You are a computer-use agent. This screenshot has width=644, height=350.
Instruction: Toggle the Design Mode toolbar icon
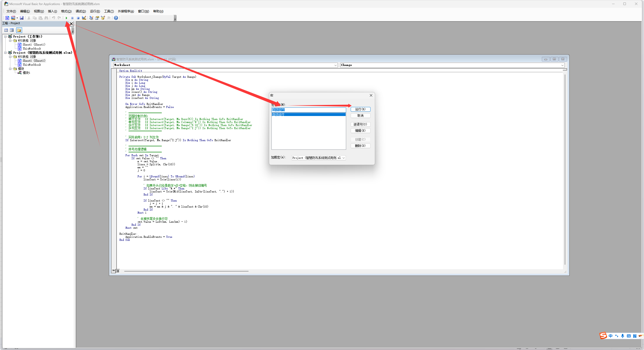[84, 18]
